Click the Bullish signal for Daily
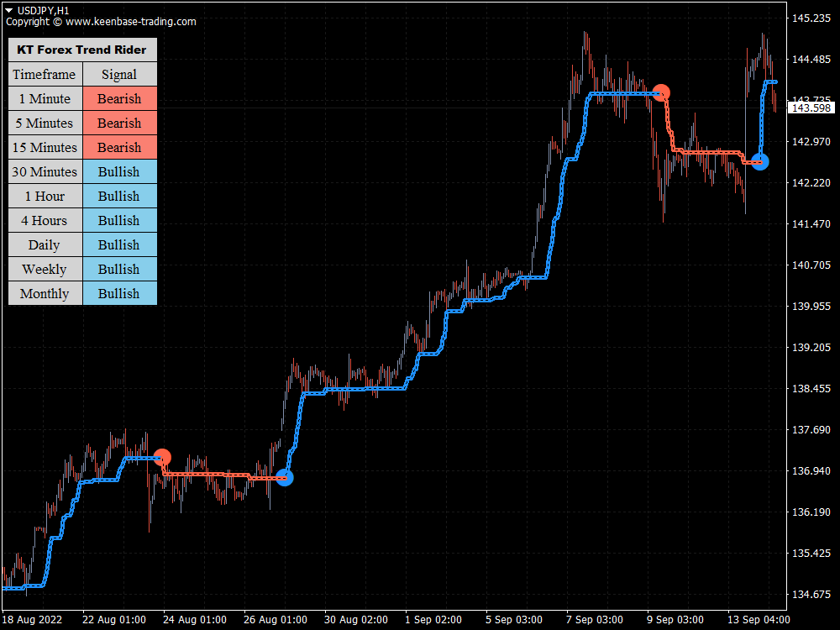The height and width of the screenshot is (630, 840). tap(120, 244)
